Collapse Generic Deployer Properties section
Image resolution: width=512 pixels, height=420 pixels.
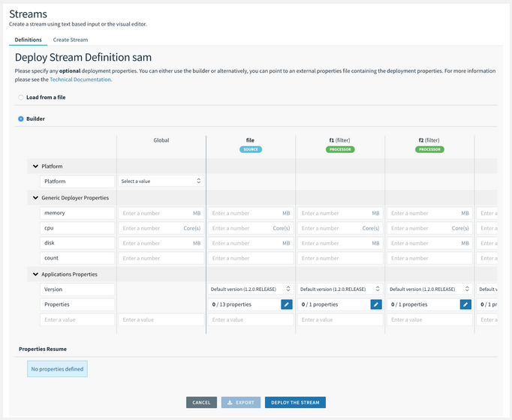(x=35, y=197)
